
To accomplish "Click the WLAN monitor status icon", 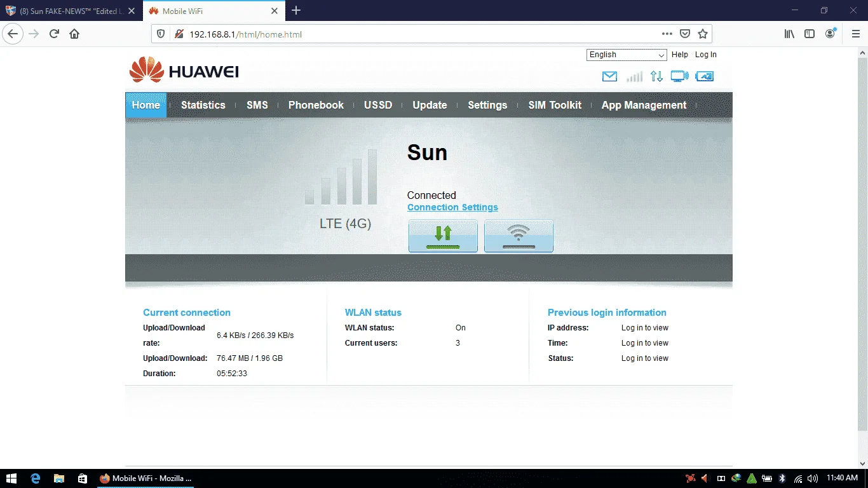I will (x=679, y=76).
